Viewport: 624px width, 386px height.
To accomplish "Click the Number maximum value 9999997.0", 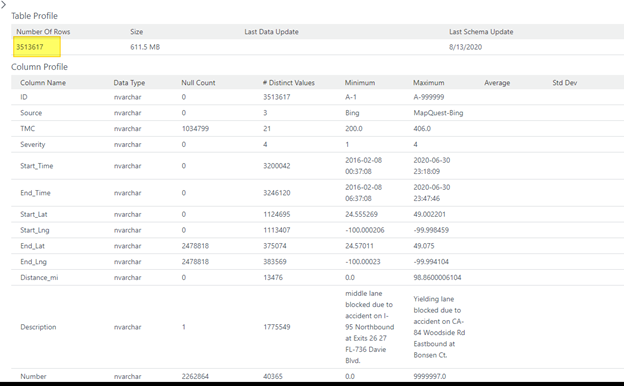I will point(430,376).
